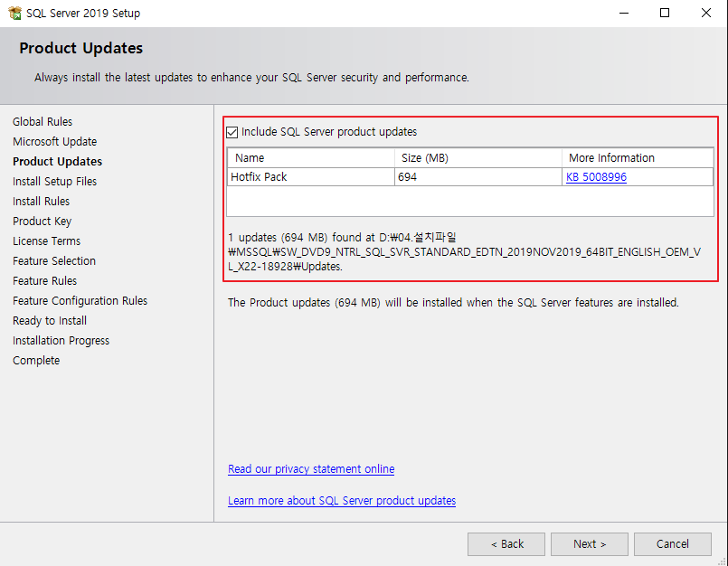
Task: Select Product Updates step in sidebar
Action: (57, 162)
